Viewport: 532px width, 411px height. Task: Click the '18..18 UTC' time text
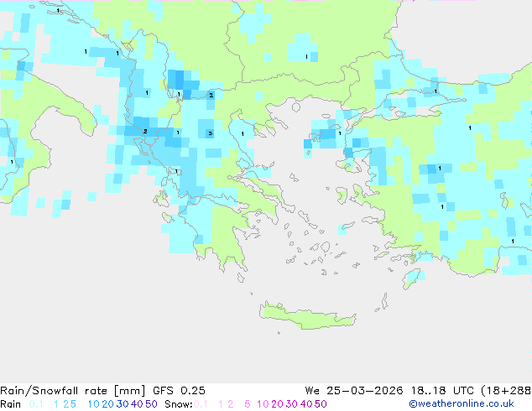coord(442,391)
